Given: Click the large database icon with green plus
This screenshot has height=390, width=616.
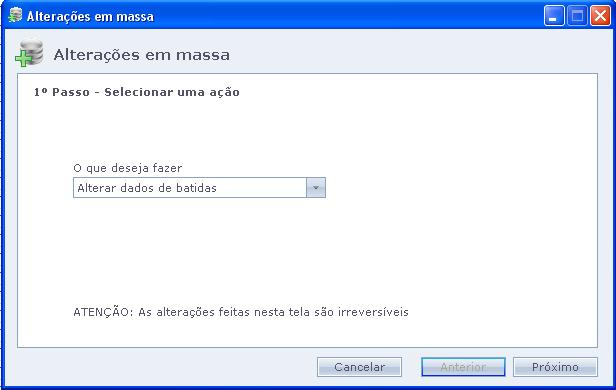Looking at the screenshot, I should point(29,53).
